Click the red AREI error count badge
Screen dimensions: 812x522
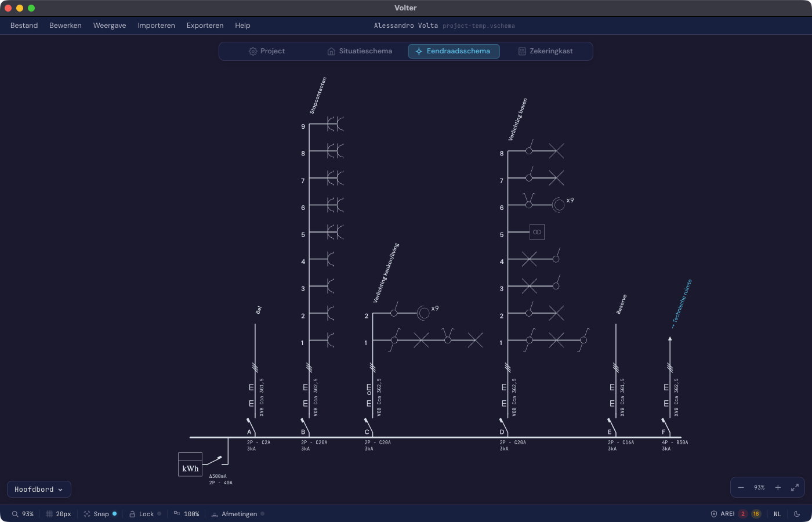[742, 514]
